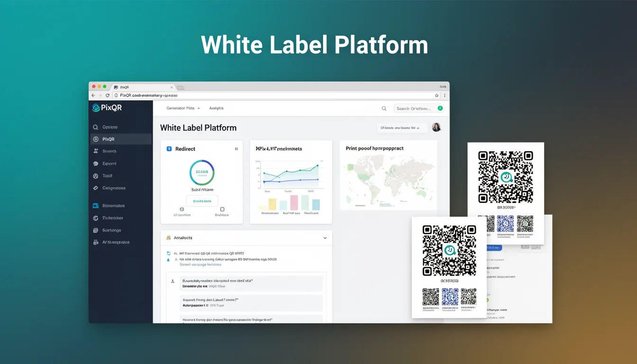The width and height of the screenshot is (637, 364).
Task: Select the yellow bar in bar chart
Action: click(x=272, y=204)
